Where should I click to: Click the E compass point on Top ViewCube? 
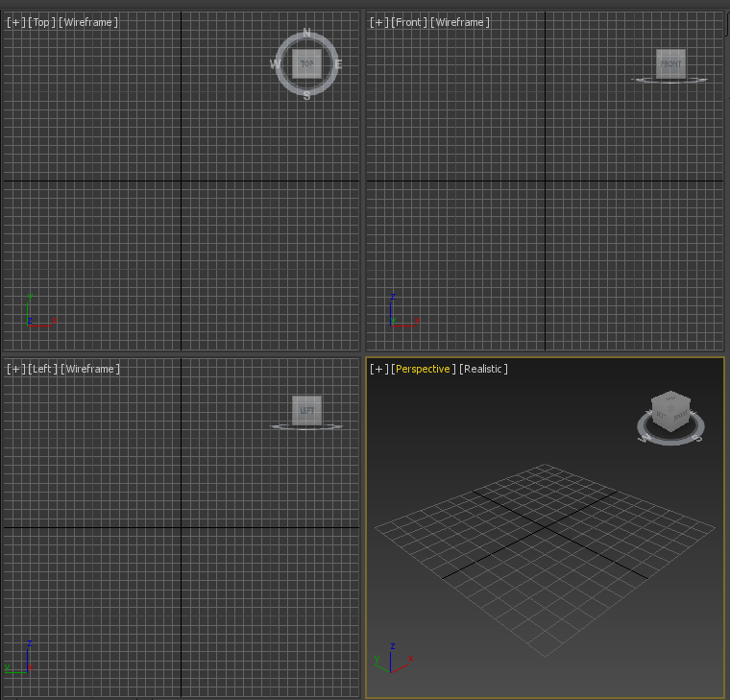338,64
